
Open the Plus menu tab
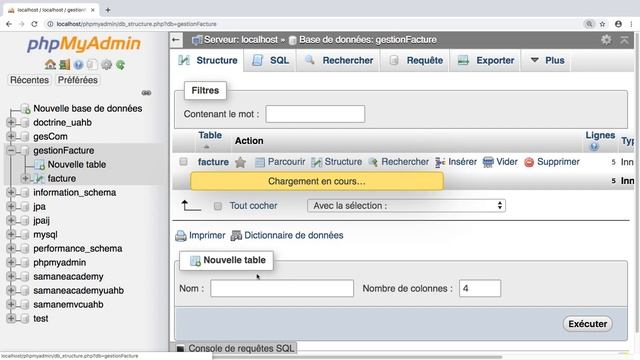click(x=547, y=60)
